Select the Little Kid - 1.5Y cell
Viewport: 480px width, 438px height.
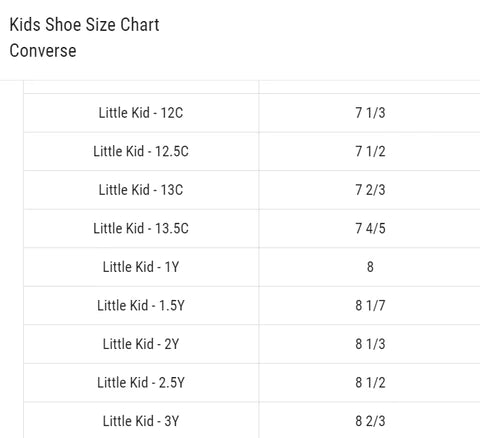[141, 305]
